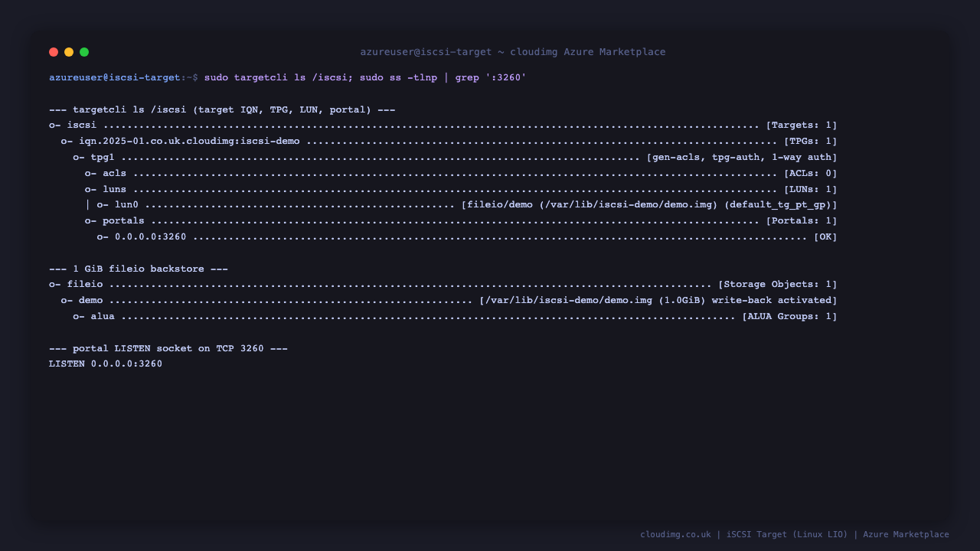Click the red close window dot
The height and width of the screenshot is (551, 980).
click(x=54, y=52)
